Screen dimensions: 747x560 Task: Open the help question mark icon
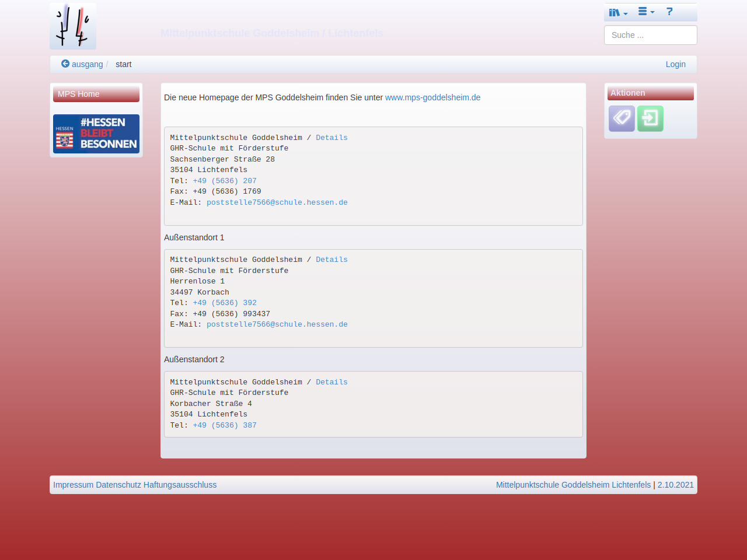[x=669, y=12]
